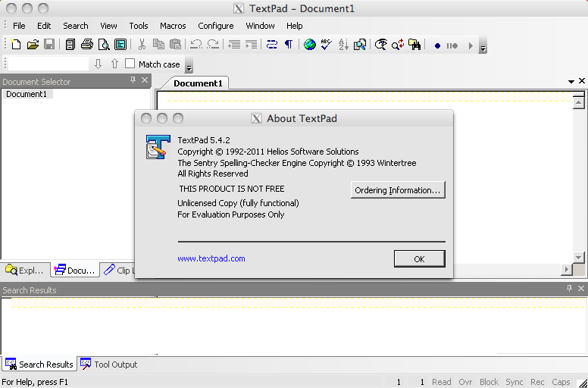Viewport: 588px width, 388px height.
Task: Copy selection using the copy icon
Action: click(158, 44)
